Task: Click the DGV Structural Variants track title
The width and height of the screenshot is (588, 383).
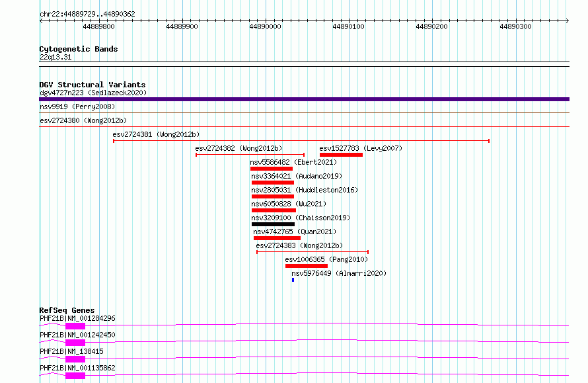Action: tap(92, 85)
